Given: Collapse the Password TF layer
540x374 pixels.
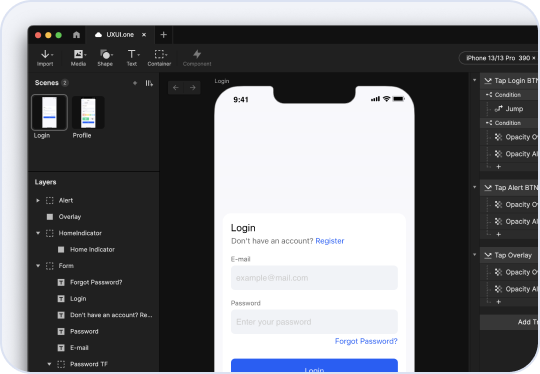Looking at the screenshot, I should (x=49, y=364).
